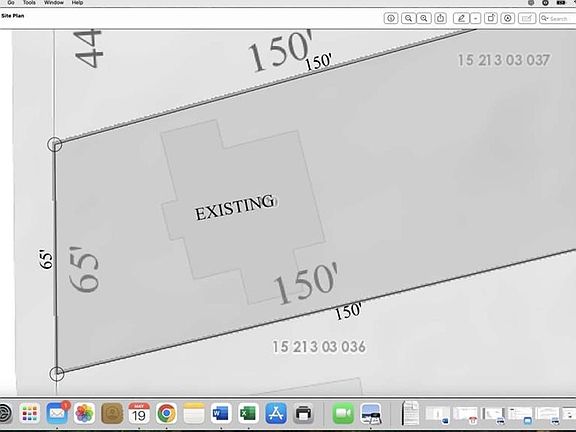The image size is (576, 432).
Task: Launch Microsoft Word from the dock
Action: (221, 413)
